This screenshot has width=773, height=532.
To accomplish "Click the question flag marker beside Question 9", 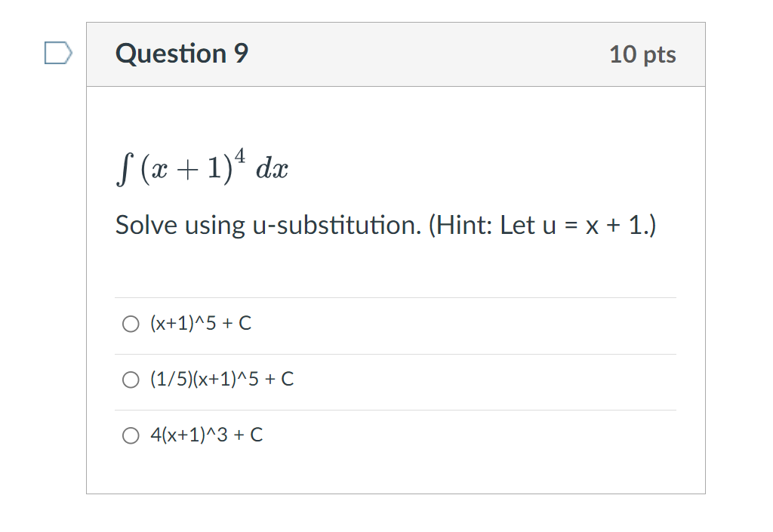I will [x=59, y=52].
